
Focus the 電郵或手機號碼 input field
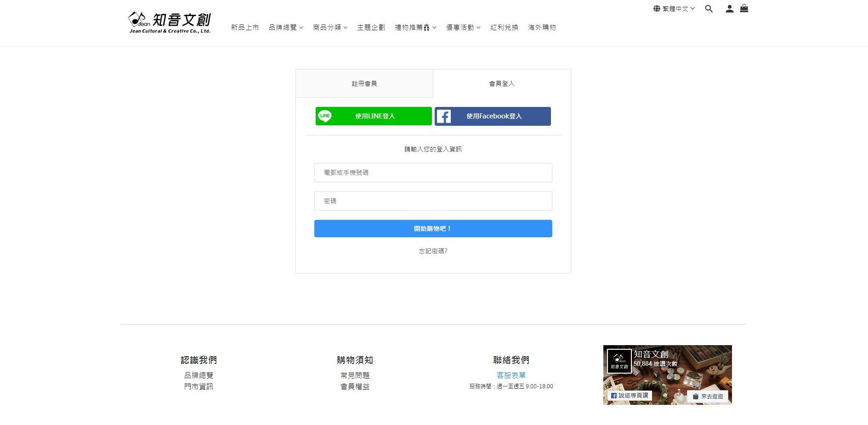coord(433,173)
